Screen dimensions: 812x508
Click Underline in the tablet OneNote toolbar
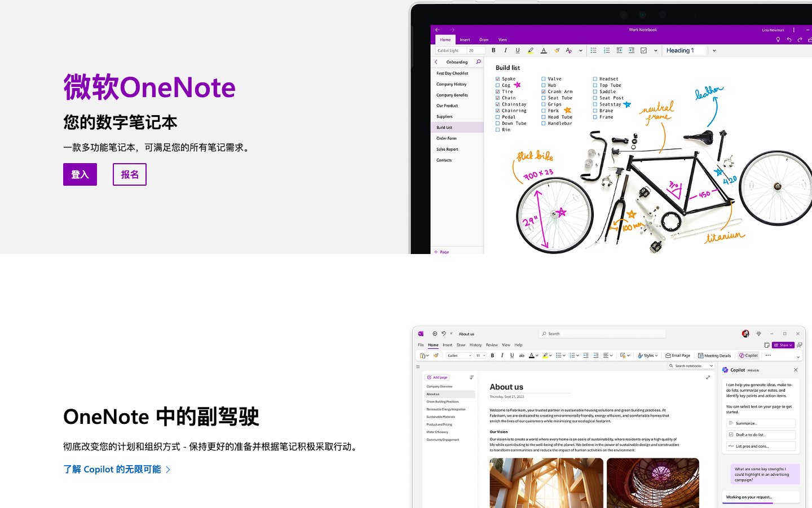[518, 50]
